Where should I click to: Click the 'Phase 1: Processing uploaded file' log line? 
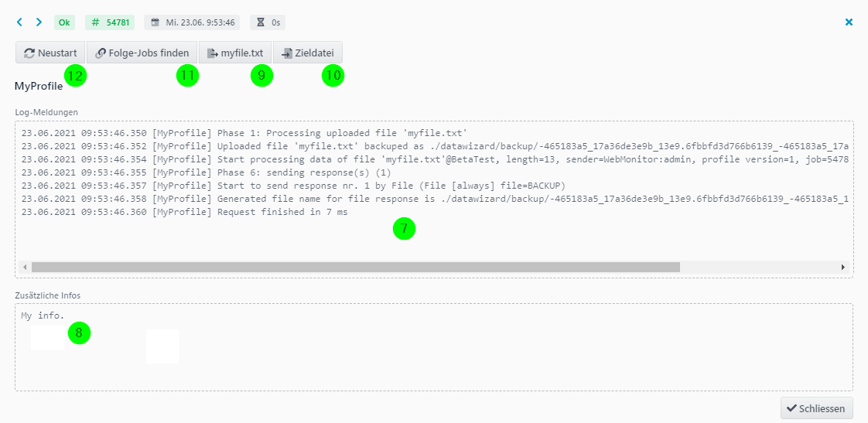coord(244,134)
